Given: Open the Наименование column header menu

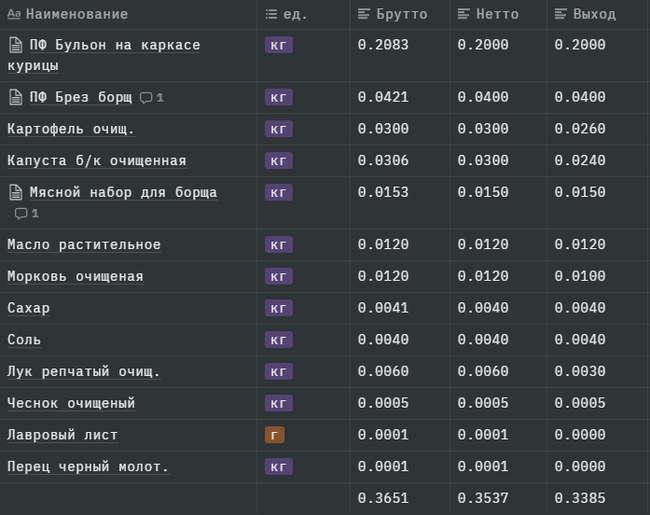Looking at the screenshot, I should (76, 14).
